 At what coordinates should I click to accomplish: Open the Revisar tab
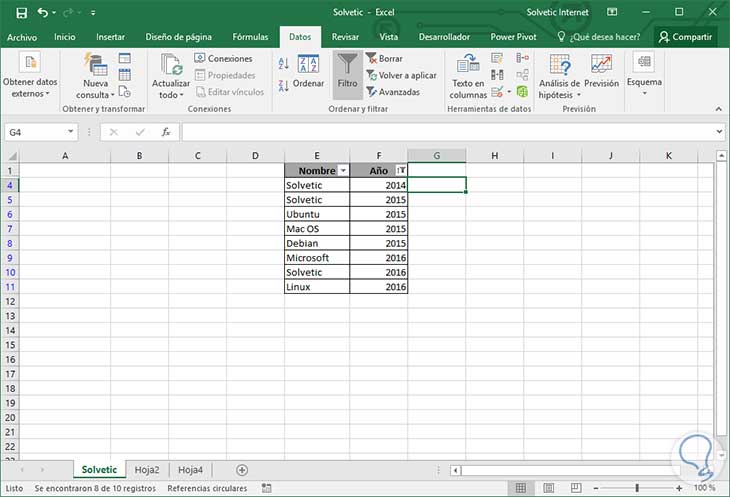[x=345, y=37]
